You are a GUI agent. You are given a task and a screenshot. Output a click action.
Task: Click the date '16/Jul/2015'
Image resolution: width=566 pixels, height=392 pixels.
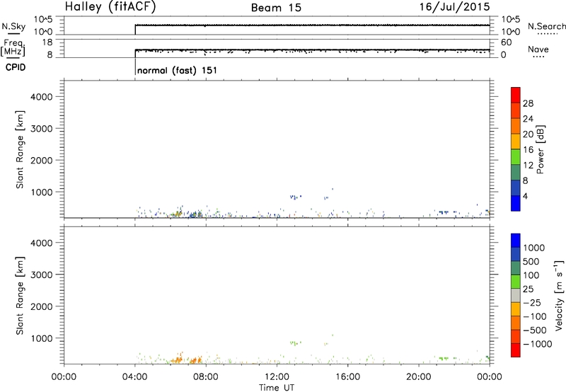pos(454,7)
